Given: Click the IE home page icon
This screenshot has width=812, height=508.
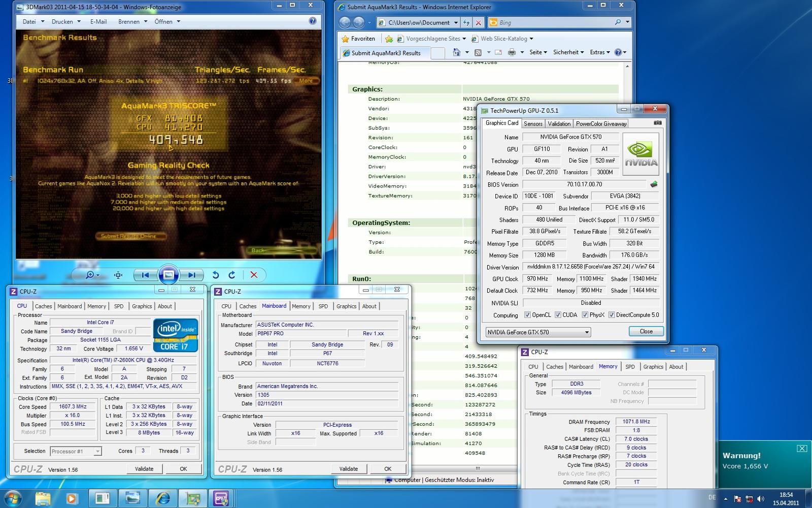Looking at the screenshot, I should pyautogui.click(x=456, y=52).
